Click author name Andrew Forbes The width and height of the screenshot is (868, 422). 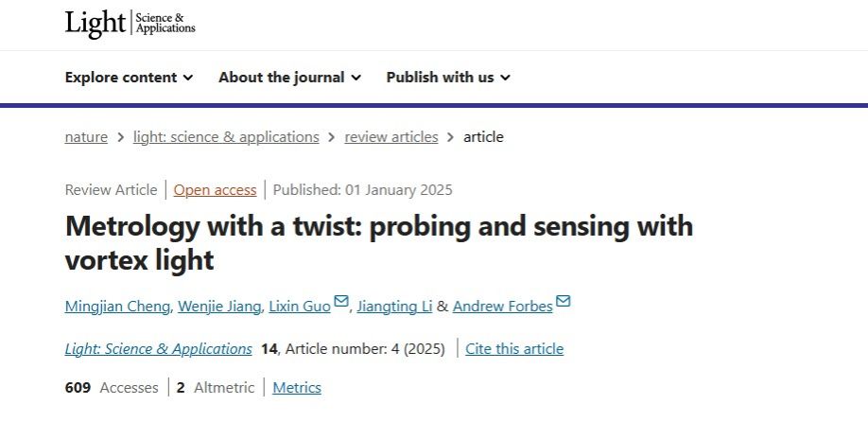502,307
